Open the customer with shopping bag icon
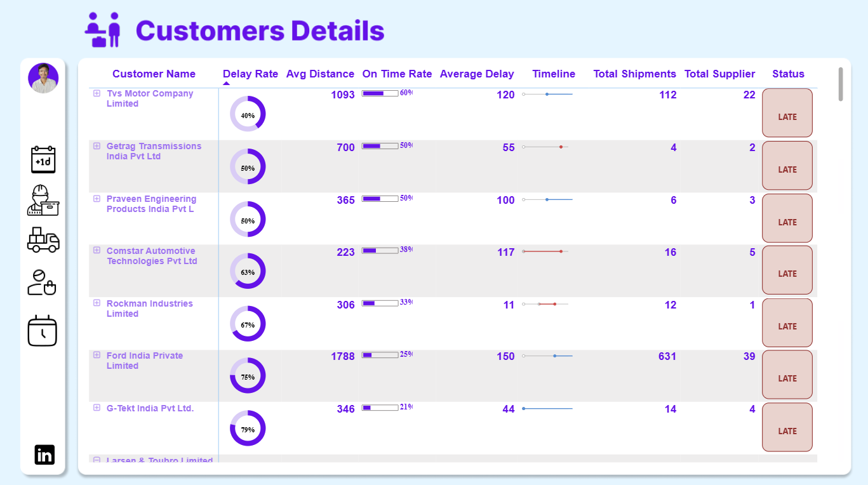The height and width of the screenshot is (485, 868). point(42,282)
